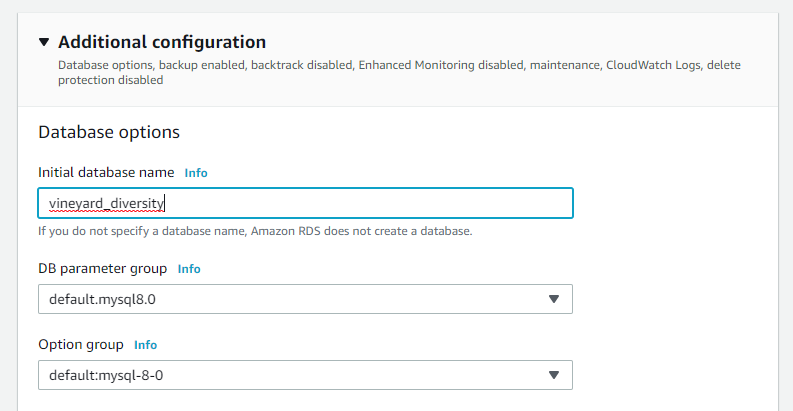Click empty space inside database name box

point(369,203)
